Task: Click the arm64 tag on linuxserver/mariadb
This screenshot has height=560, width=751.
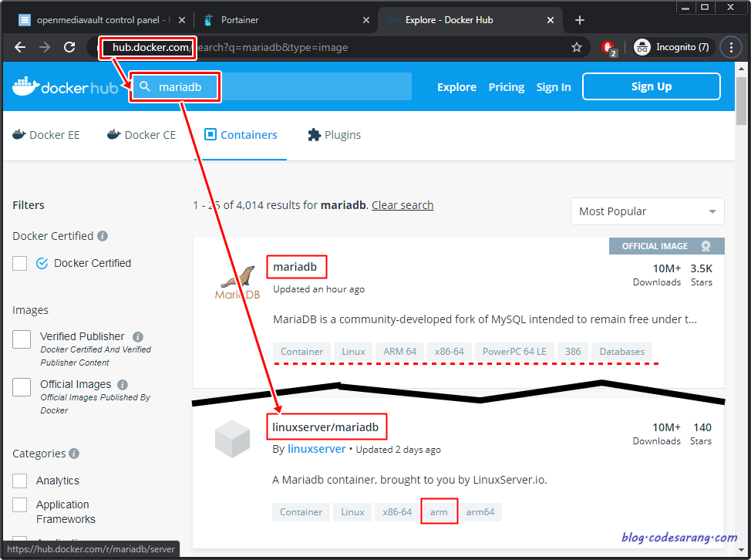Action: point(480,512)
